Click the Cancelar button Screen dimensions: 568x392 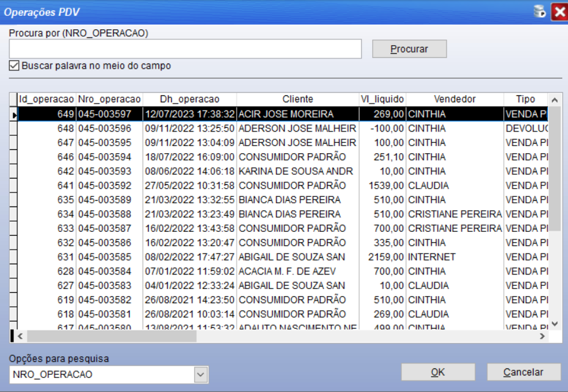[x=523, y=372]
